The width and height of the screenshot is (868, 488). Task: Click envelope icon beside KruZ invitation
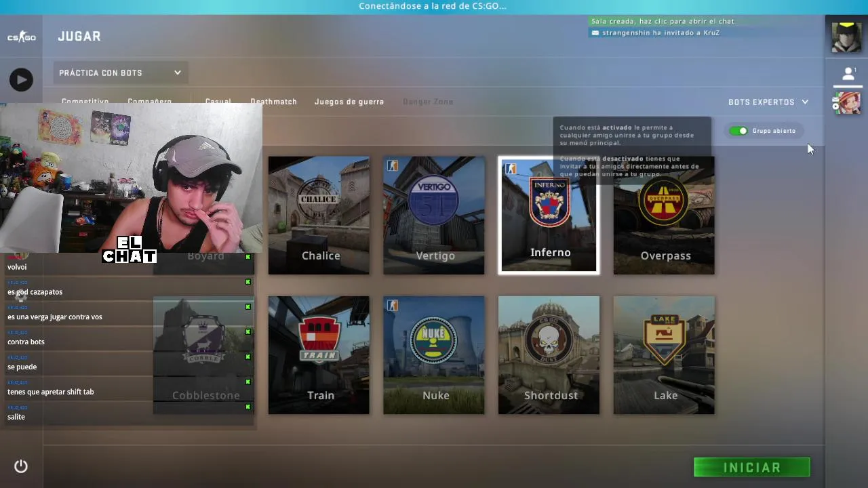[595, 33]
